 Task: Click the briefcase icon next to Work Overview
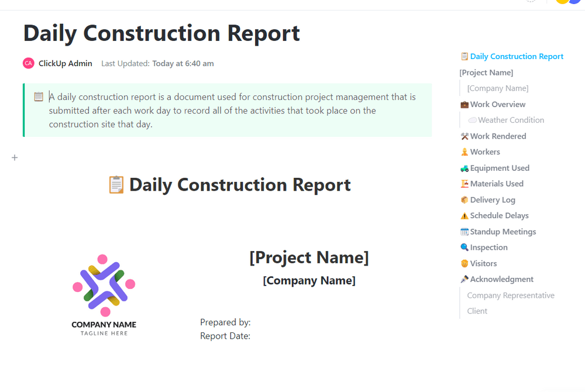pyautogui.click(x=464, y=105)
